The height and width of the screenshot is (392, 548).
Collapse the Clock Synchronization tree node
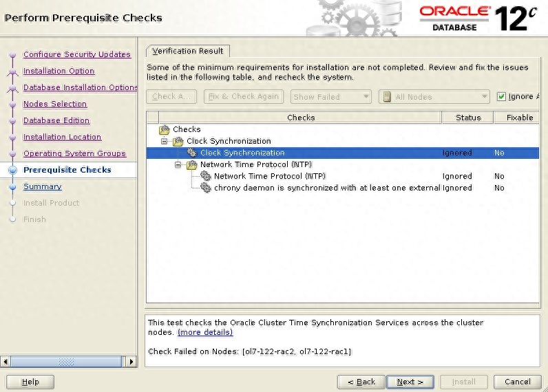(165, 141)
